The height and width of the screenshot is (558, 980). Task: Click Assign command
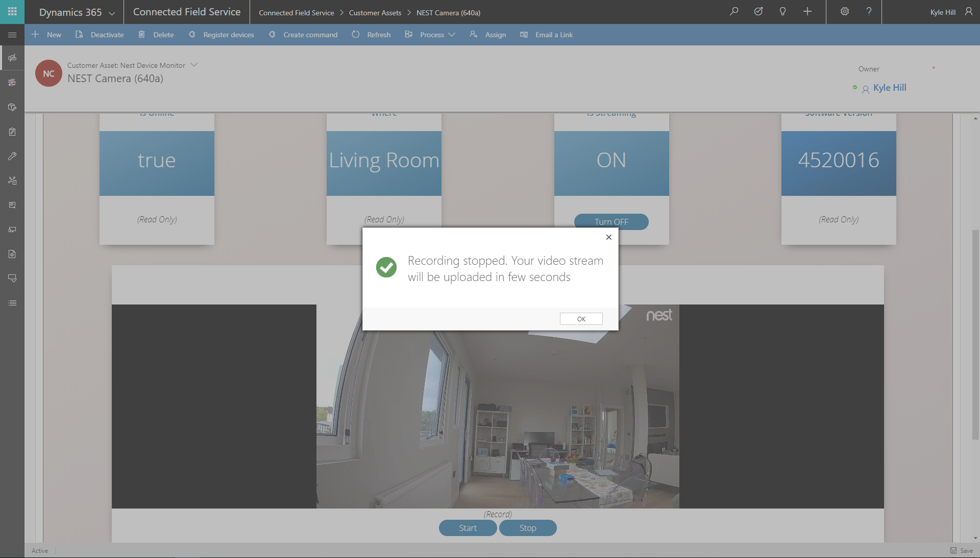click(488, 35)
